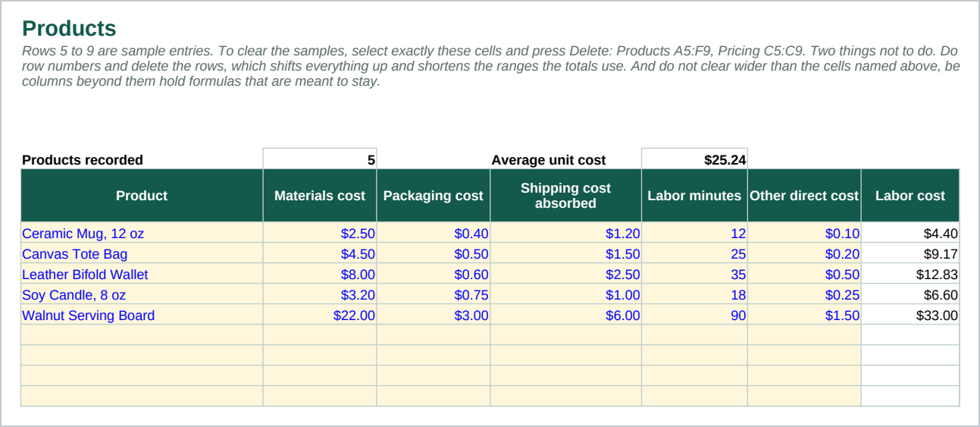980x427 pixels.
Task: Select Canvas Tote Bag labor cost $9.17
Action: [x=910, y=253]
